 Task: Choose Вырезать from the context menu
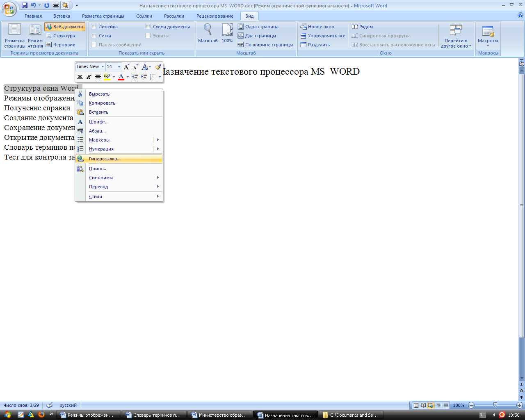click(119, 94)
